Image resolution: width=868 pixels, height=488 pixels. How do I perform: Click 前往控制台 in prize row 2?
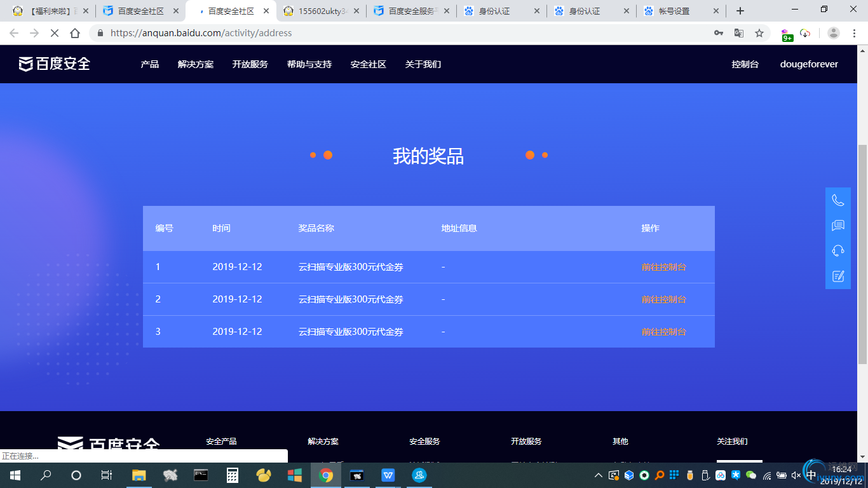click(x=664, y=299)
